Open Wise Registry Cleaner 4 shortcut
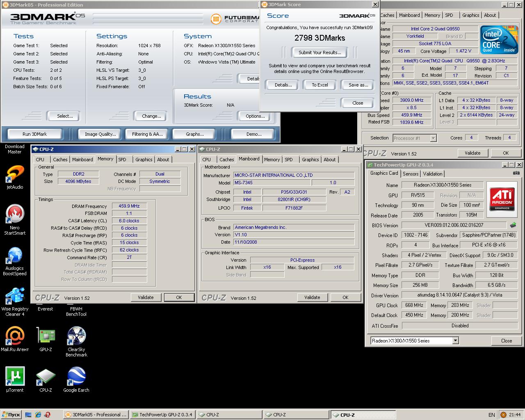The width and height of the screenshot is (525, 420). pyautogui.click(x=15, y=301)
